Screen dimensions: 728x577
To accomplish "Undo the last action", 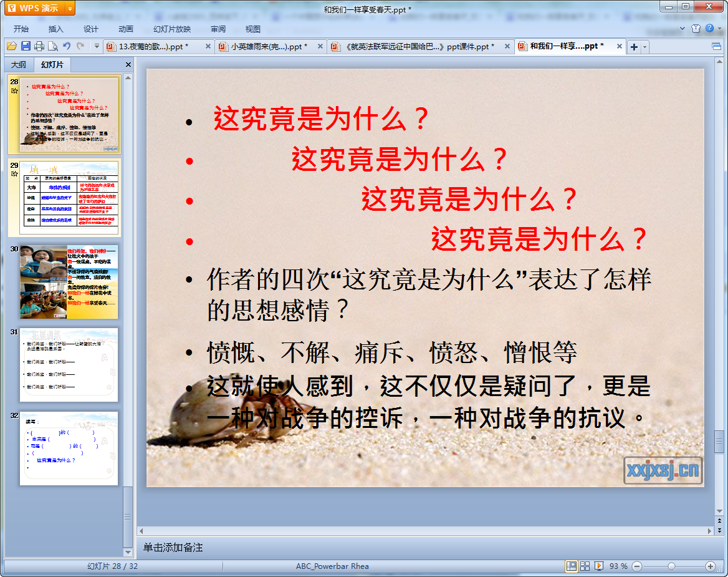I will (x=67, y=46).
